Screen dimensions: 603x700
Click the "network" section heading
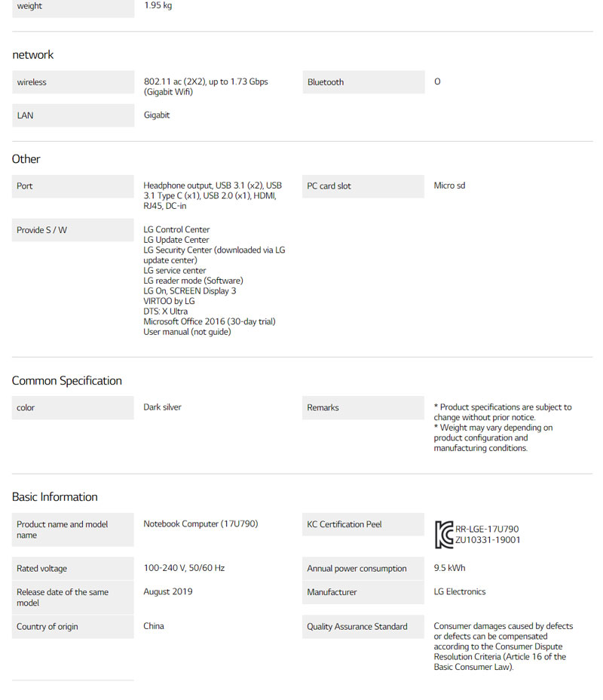[x=33, y=55]
